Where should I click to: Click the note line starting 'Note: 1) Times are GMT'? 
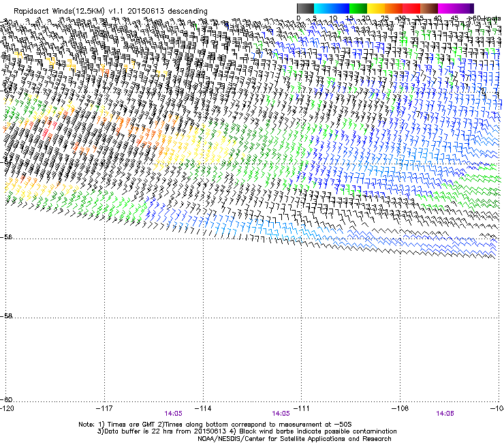215,425
